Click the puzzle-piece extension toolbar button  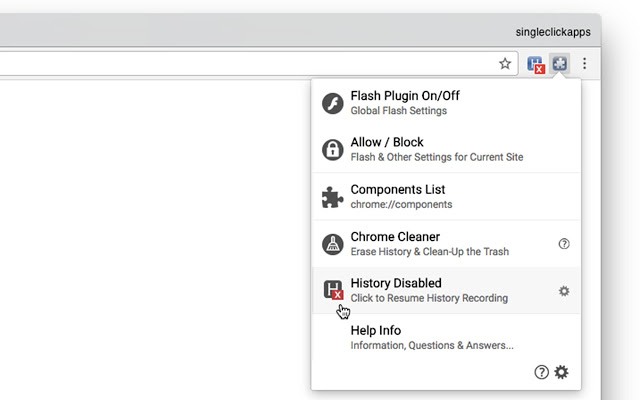(561, 64)
